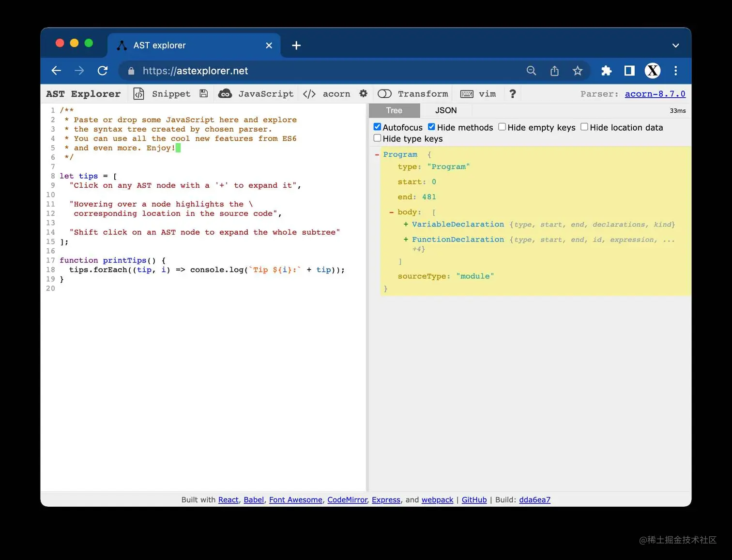The image size is (732, 560).
Task: Open the Snippet menu
Action: [171, 94]
